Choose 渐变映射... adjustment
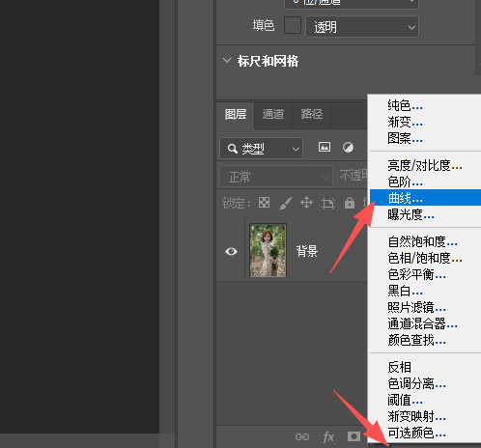The width and height of the screenshot is (481, 448). [425, 417]
